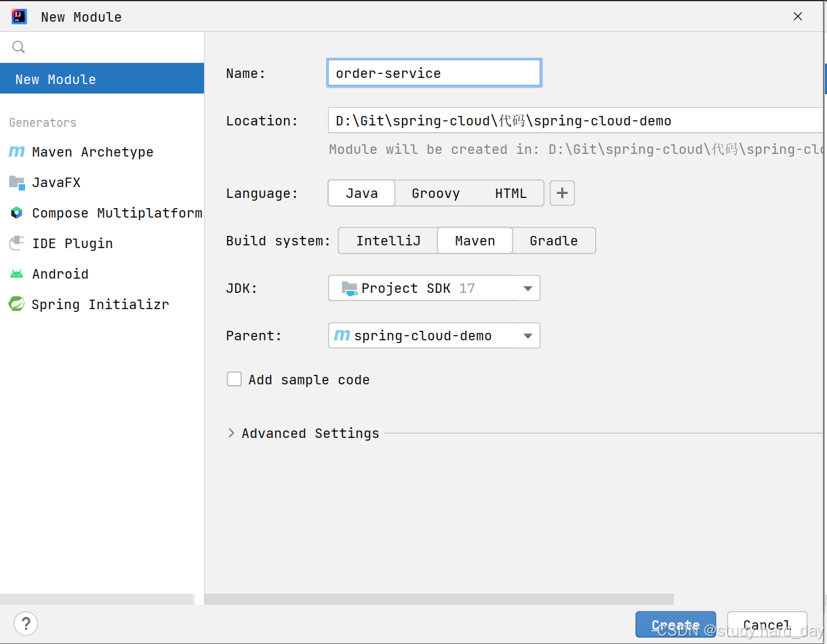Click the horizontal scrollbar under the form
Image resolution: width=827 pixels, height=644 pixels.
[x=439, y=599]
